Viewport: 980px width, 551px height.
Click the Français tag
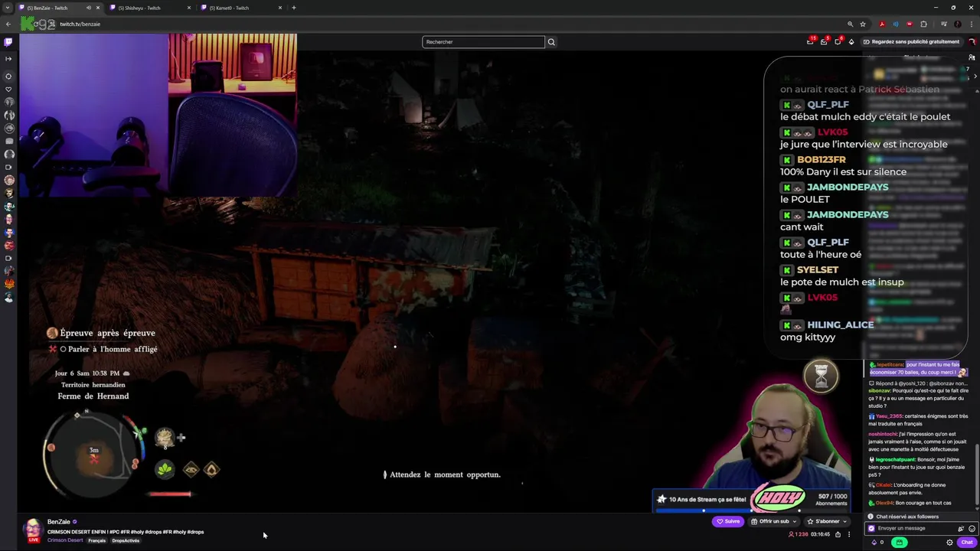[x=96, y=540]
